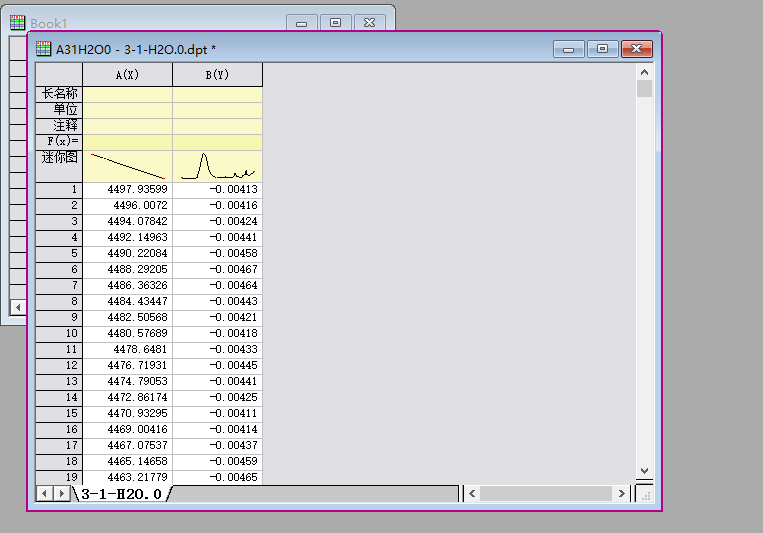Click the A31H2O0 workbook title bar icon

43,48
